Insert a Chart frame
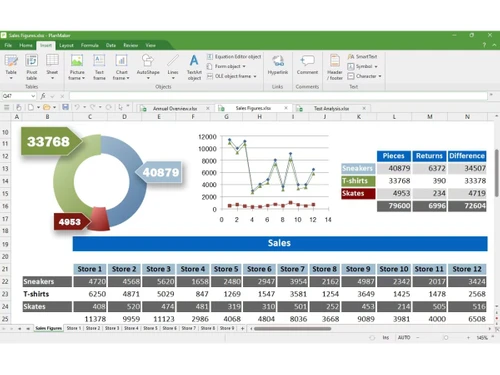The height and width of the screenshot is (375, 500). (121, 68)
